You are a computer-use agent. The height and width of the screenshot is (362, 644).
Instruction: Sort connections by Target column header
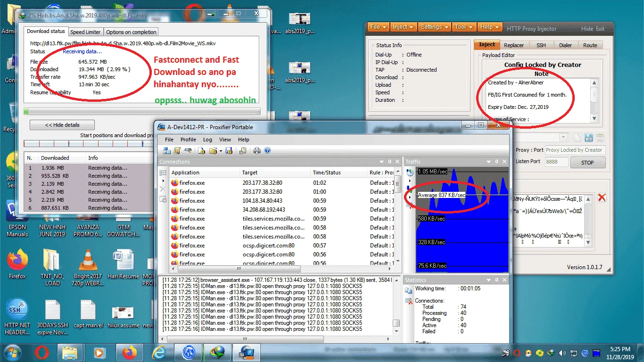pyautogui.click(x=275, y=173)
